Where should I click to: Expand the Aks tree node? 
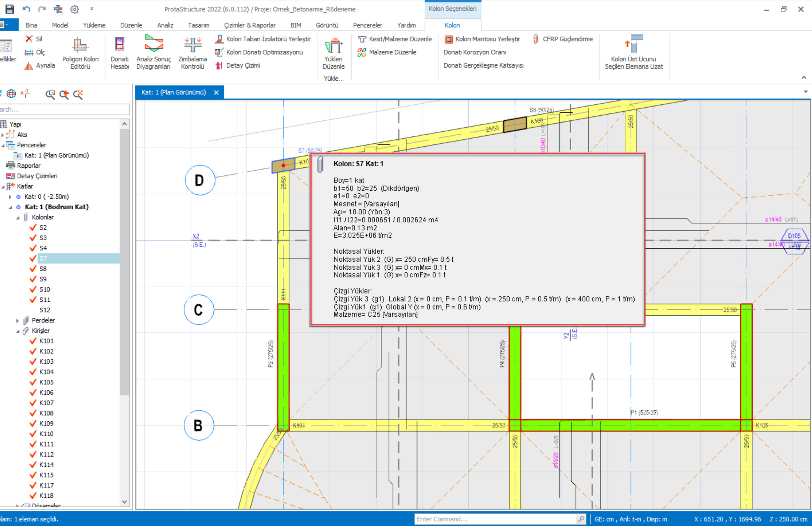3,135
